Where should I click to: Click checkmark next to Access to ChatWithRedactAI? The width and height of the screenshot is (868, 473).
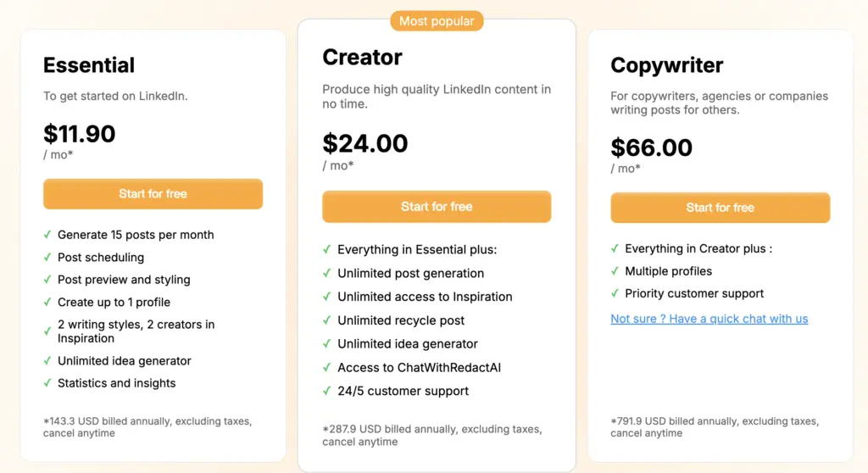click(327, 367)
